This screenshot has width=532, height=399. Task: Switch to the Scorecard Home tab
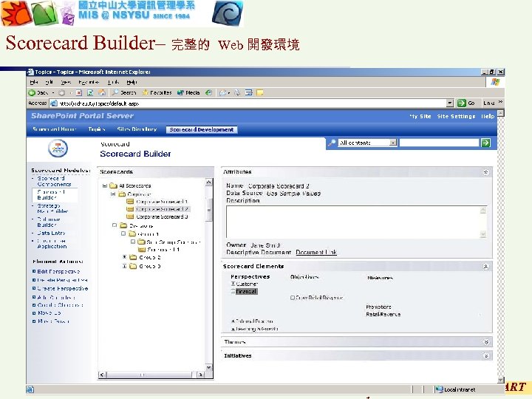(54, 129)
